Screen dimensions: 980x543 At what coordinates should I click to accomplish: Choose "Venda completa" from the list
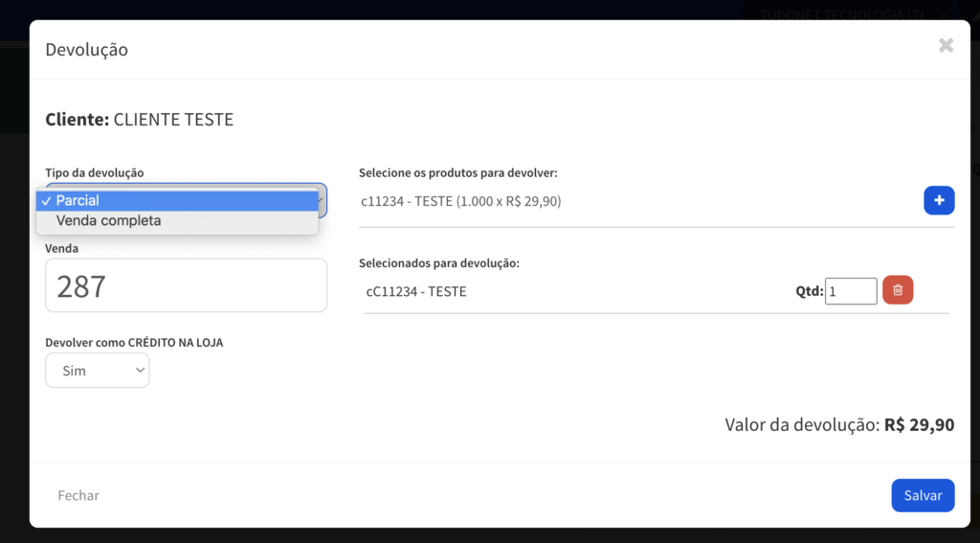pos(177,221)
